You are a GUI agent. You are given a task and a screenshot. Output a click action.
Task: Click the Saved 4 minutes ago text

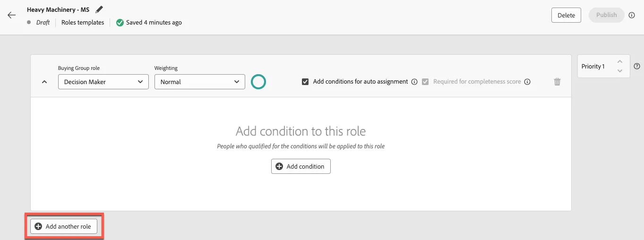click(154, 22)
